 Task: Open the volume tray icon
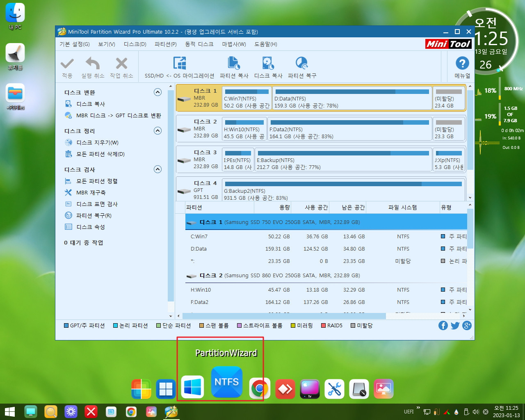click(x=476, y=412)
